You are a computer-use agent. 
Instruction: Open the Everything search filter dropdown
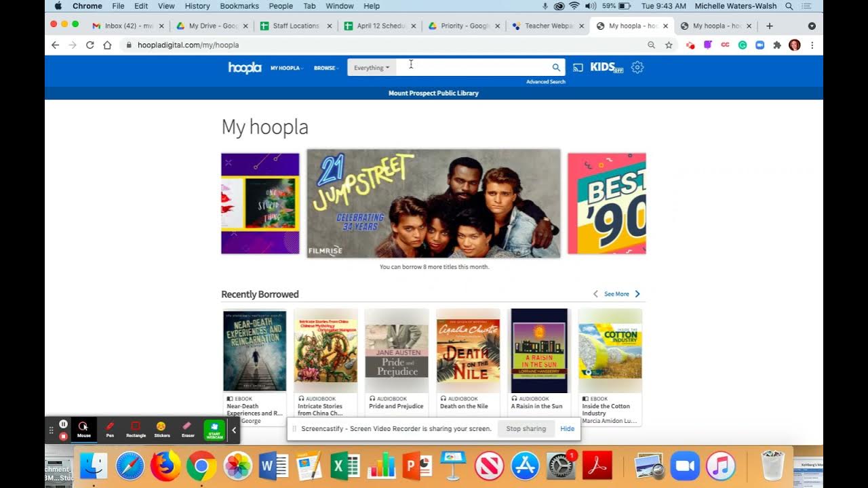point(372,68)
